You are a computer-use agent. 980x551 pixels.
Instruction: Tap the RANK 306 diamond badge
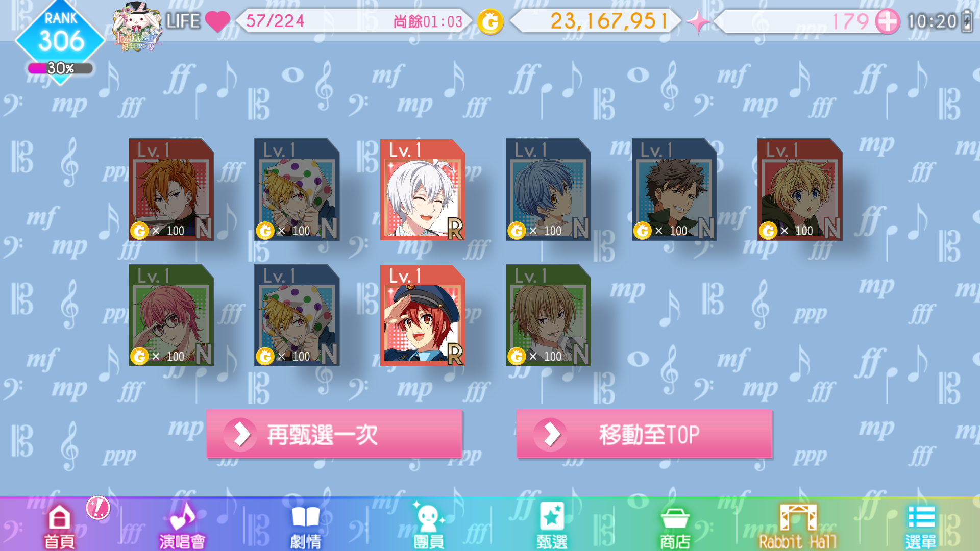pos(60,36)
